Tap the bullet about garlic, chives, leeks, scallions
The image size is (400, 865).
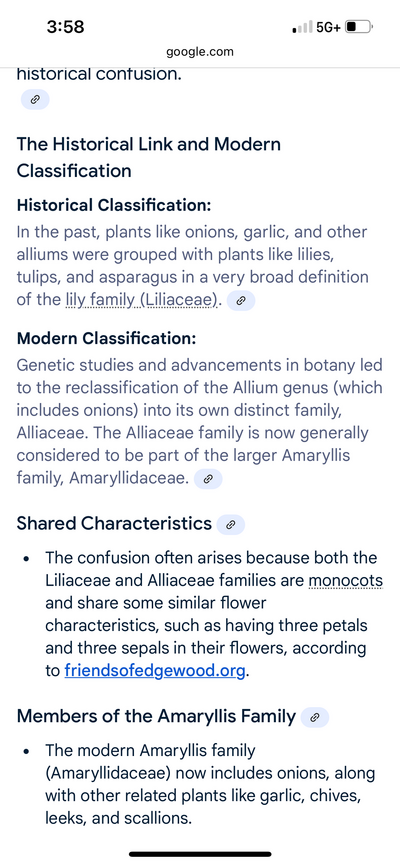pos(211,784)
